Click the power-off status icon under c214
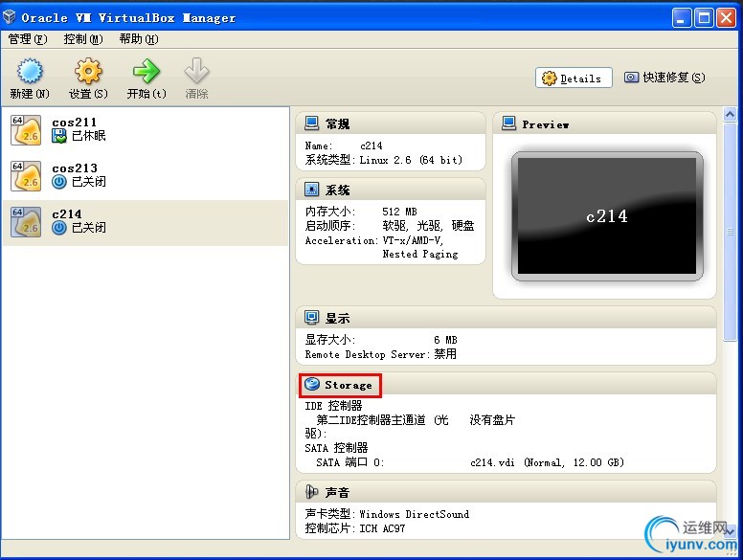 (x=59, y=228)
